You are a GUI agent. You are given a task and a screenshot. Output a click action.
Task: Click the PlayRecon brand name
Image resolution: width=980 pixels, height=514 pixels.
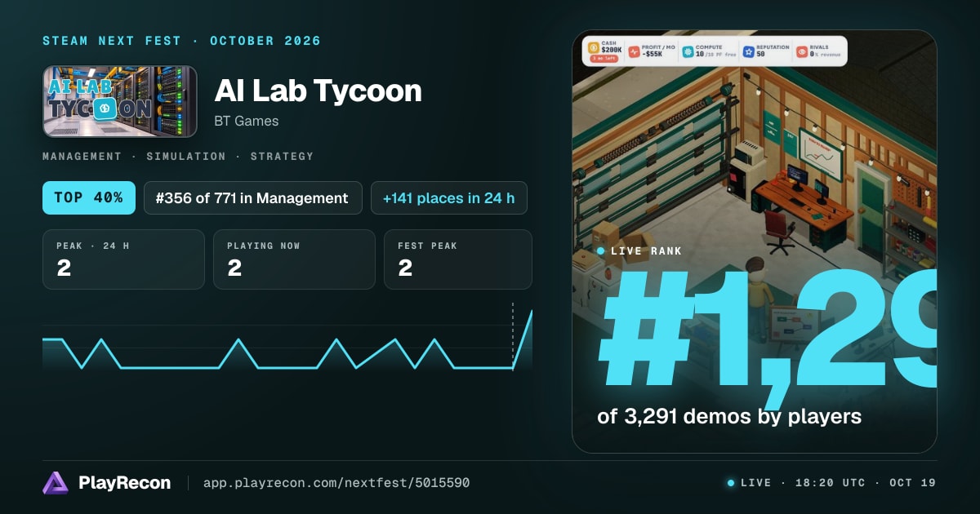125,483
